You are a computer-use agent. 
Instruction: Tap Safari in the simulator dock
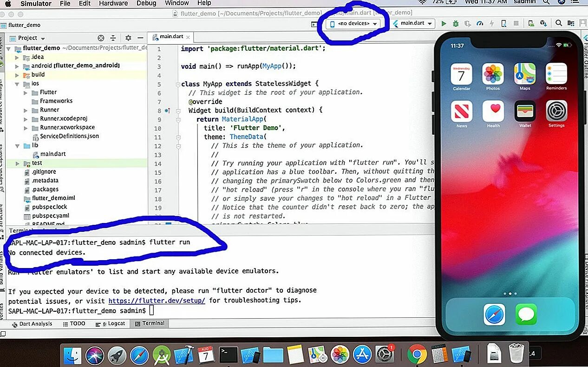[x=494, y=315]
